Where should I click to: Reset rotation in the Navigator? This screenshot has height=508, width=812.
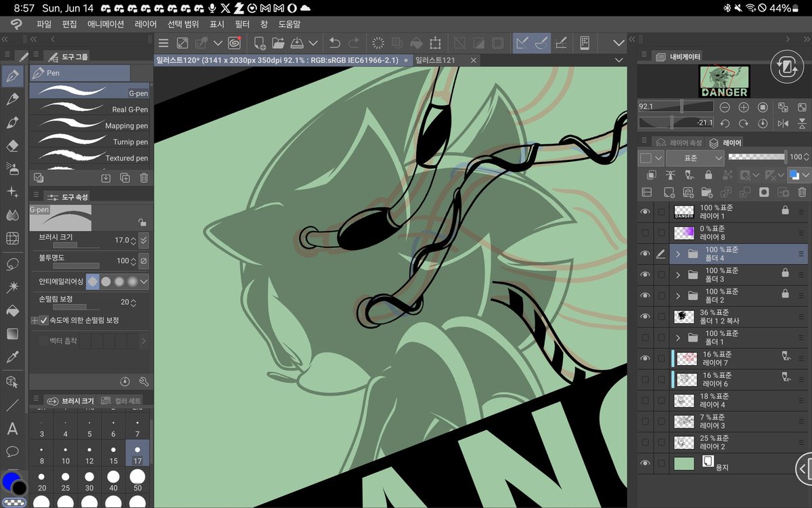point(763,123)
